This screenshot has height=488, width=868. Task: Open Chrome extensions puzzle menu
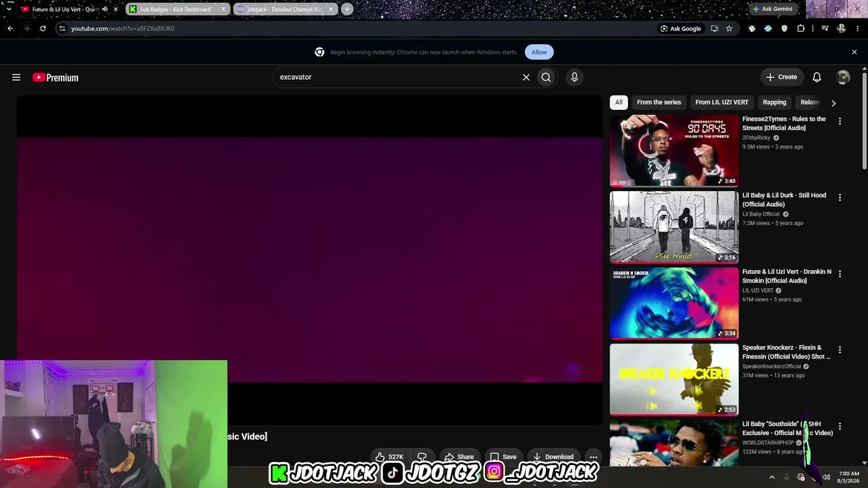[801, 28]
